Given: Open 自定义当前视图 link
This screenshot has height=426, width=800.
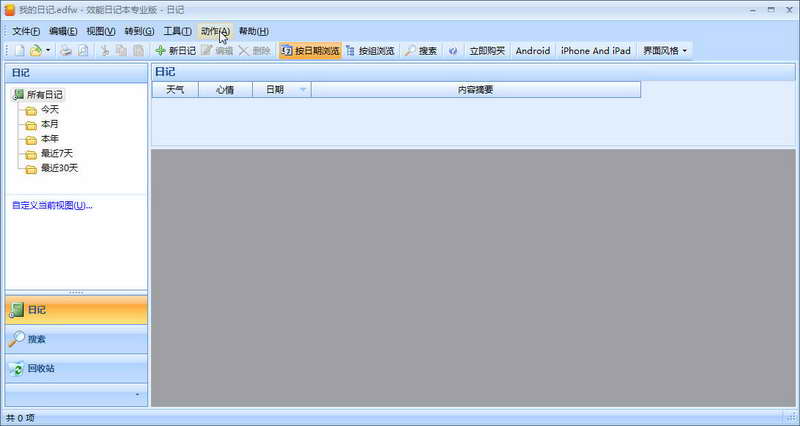Looking at the screenshot, I should tap(52, 206).
